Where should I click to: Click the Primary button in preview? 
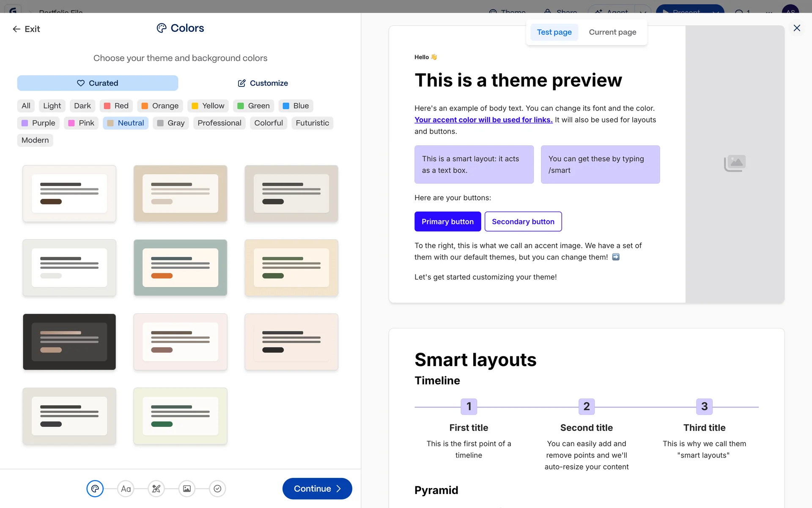pyautogui.click(x=447, y=221)
